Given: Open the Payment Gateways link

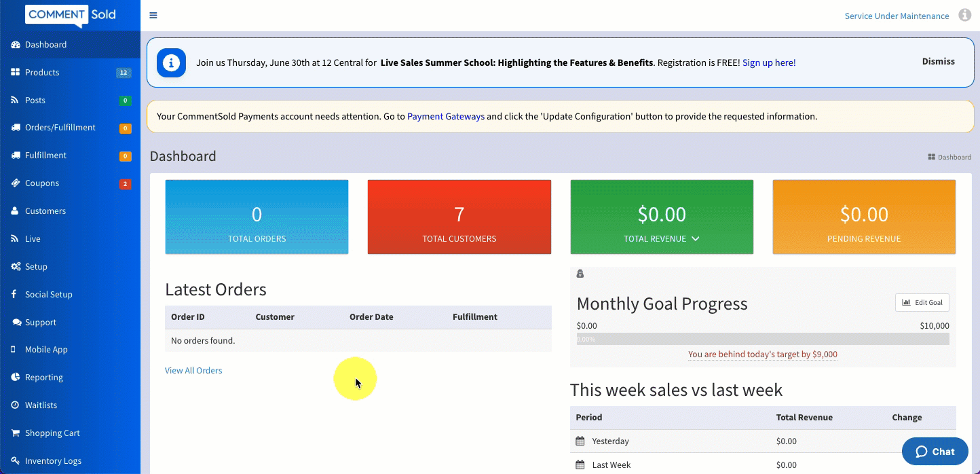Looking at the screenshot, I should 445,117.
